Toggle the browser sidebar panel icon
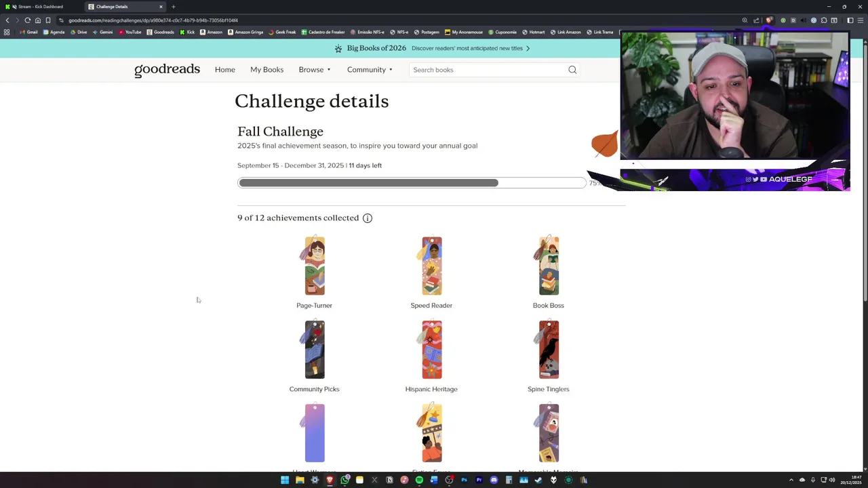This screenshot has width=868, height=488. coord(850,20)
